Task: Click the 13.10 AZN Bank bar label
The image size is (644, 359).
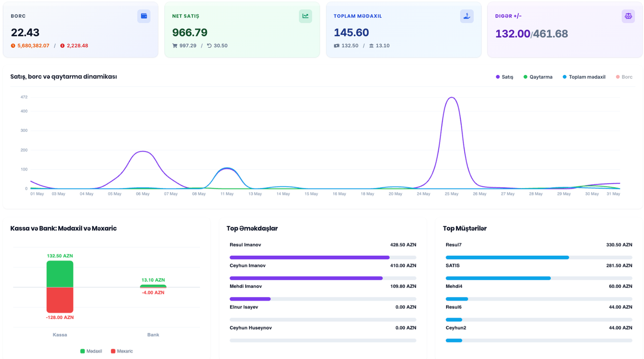Action: point(153,280)
